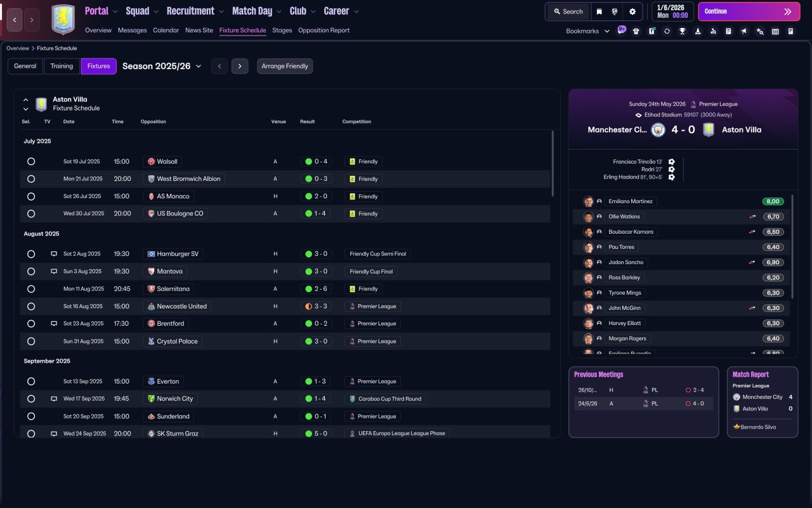Viewport: 812px width, 508px height.
Task: Click the Arrange Friendly button
Action: click(285, 66)
